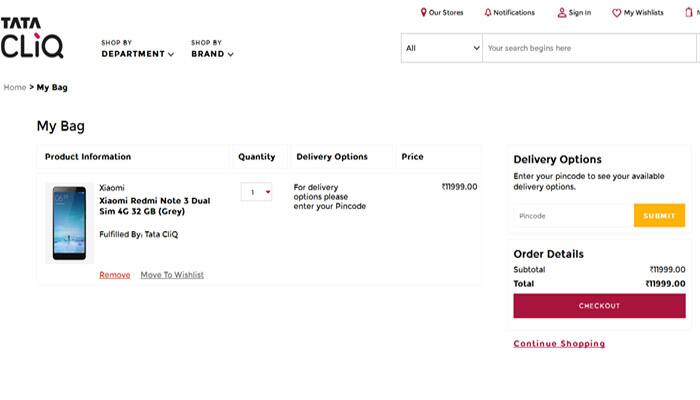Go to Home breadcrumb link

(x=15, y=88)
